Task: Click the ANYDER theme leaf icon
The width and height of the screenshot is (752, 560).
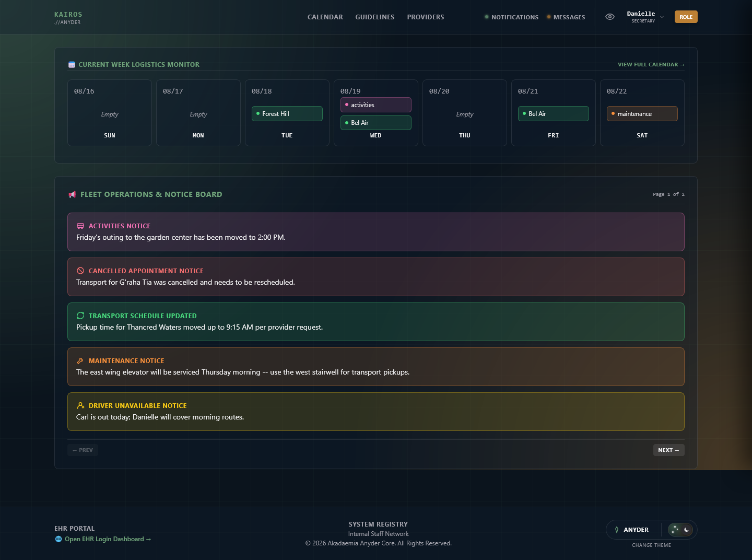Action: [x=617, y=530]
